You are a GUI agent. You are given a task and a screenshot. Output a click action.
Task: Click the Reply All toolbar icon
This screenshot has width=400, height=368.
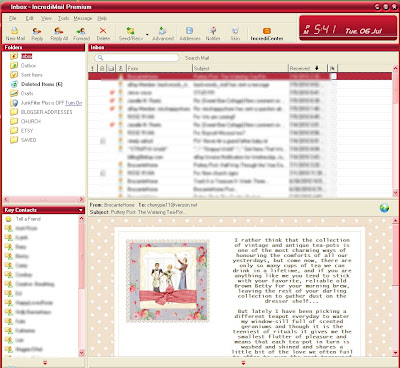[x=59, y=34]
